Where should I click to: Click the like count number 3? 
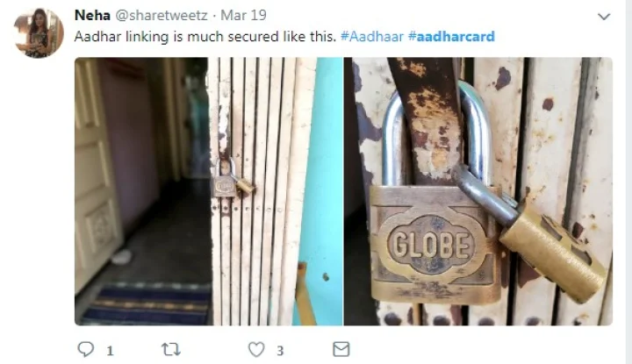(x=280, y=351)
